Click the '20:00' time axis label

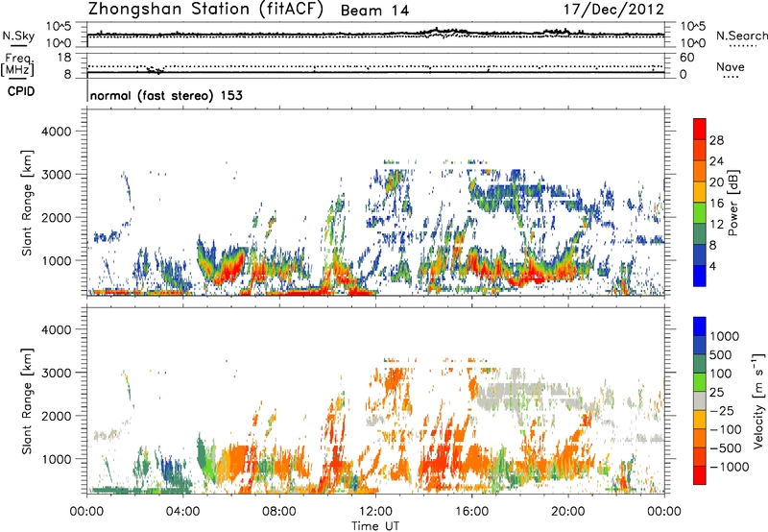568,512
